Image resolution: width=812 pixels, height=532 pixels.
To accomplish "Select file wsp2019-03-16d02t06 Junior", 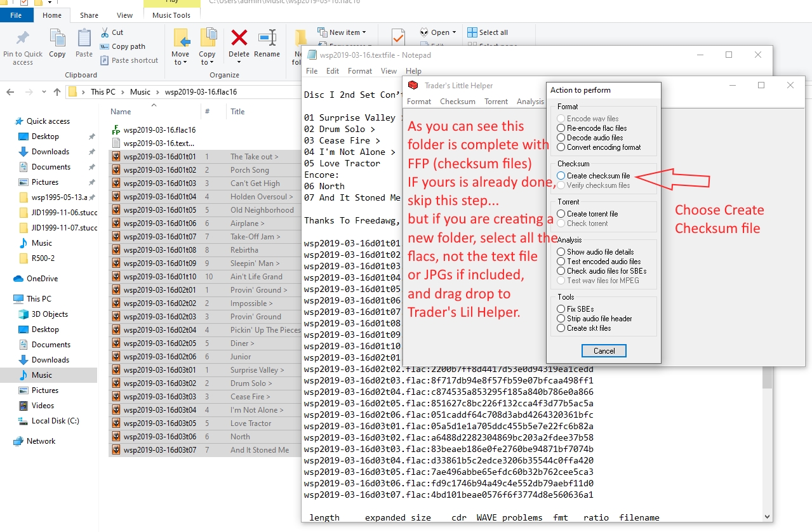I will [x=204, y=357].
